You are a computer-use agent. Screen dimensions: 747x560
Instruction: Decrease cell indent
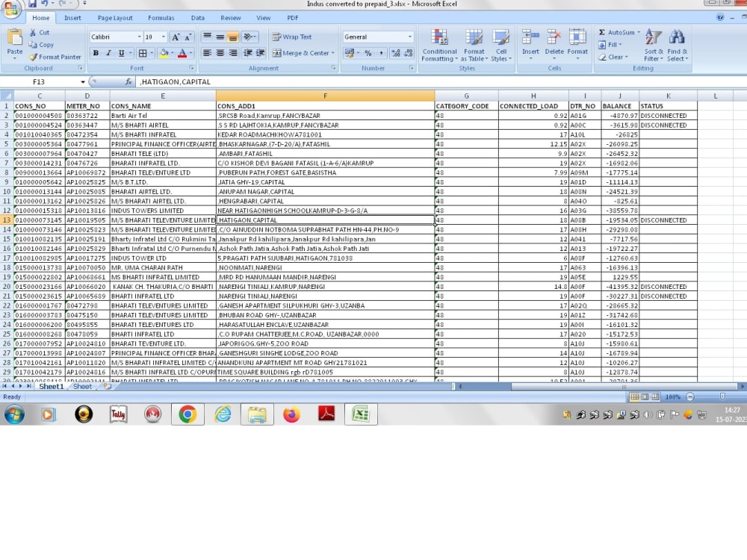(x=248, y=53)
